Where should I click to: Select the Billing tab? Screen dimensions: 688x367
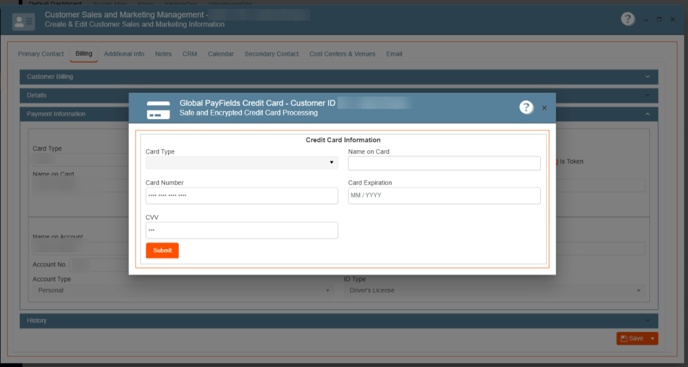coord(84,54)
